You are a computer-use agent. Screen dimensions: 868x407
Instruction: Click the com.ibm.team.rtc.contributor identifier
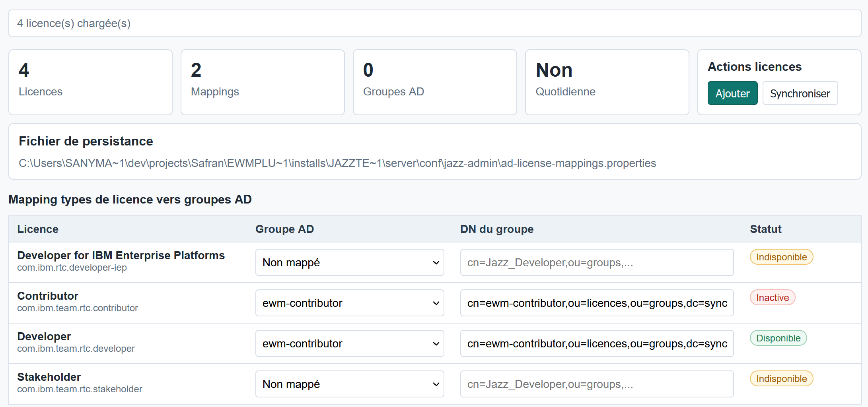pyautogui.click(x=78, y=308)
